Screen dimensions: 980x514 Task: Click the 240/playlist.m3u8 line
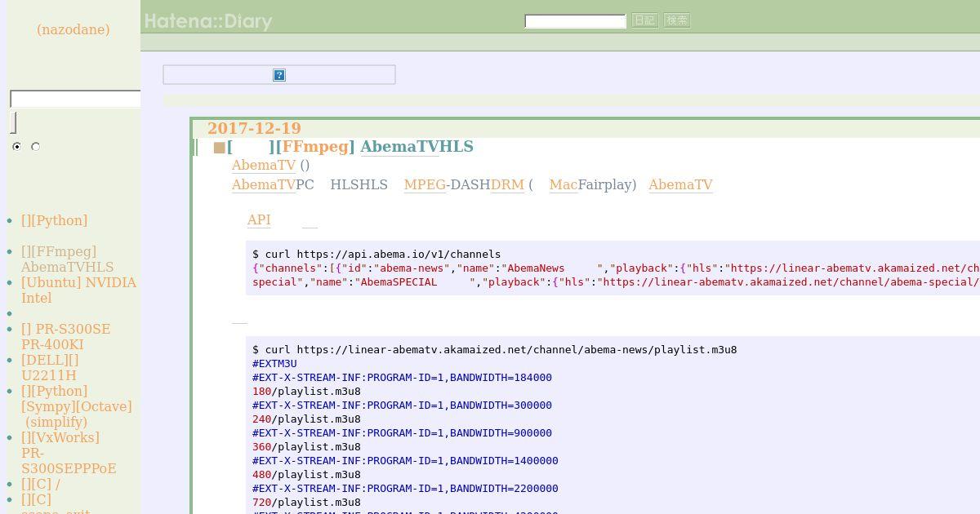[x=306, y=419]
